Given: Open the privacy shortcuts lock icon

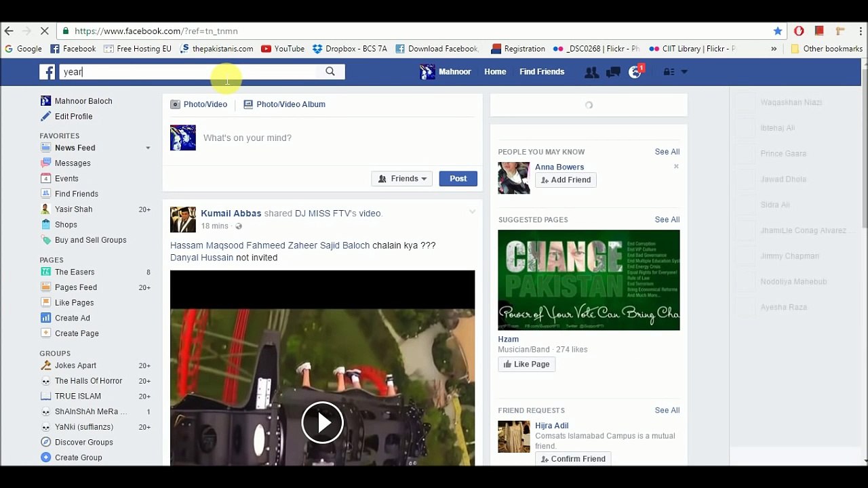Looking at the screenshot, I should pos(668,72).
